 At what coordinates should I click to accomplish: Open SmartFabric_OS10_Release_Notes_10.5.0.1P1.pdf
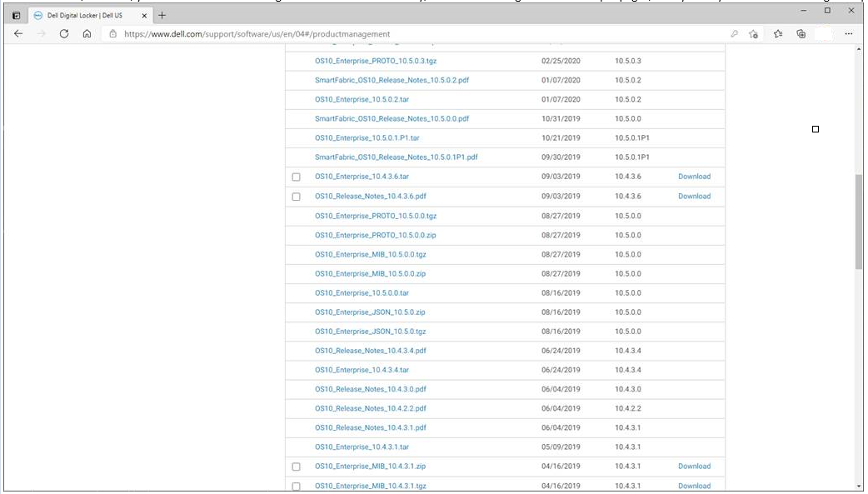[397, 157]
